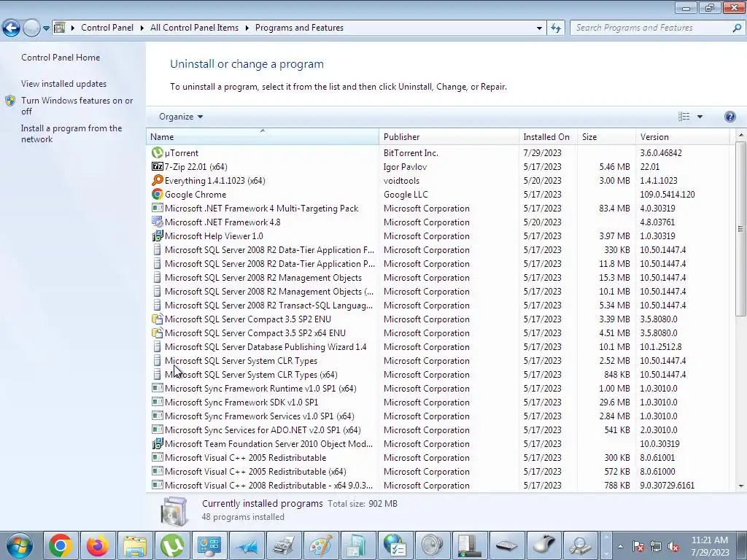Select the Everything 1.4.1.1023 magnifier icon
747x560 pixels.
pos(157,181)
